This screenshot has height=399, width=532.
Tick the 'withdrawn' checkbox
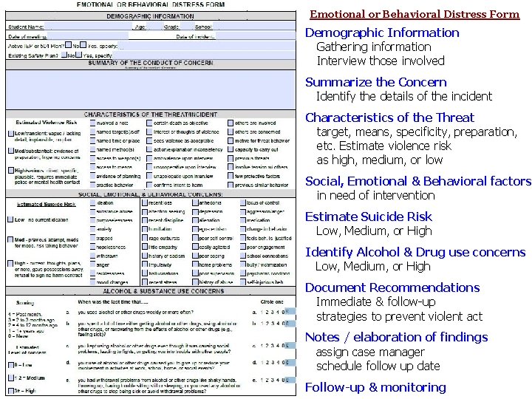click(x=93, y=256)
